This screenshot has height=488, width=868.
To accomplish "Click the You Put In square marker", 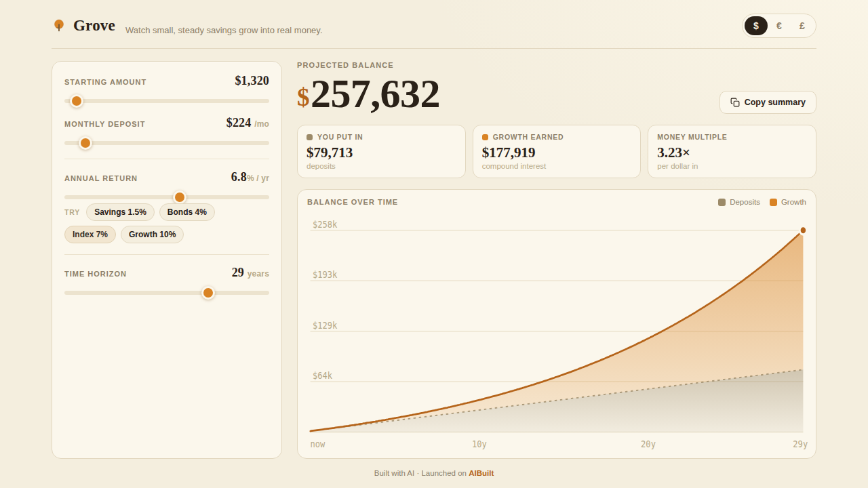I will tap(309, 137).
